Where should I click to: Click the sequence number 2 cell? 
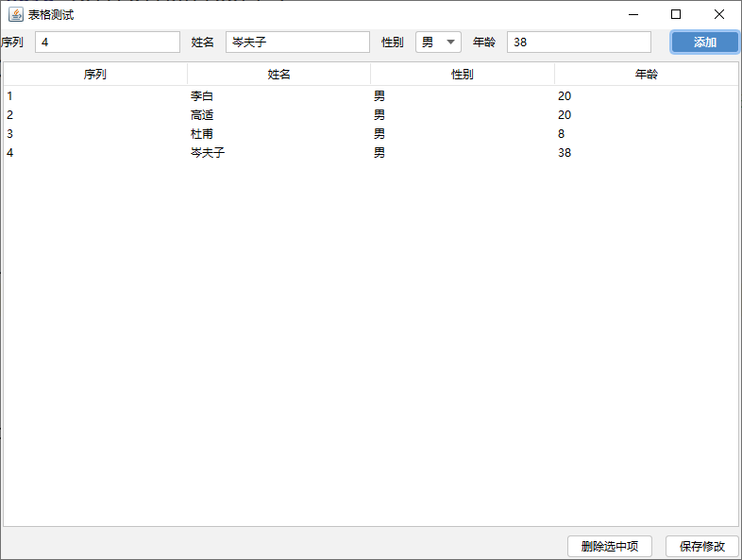(x=95, y=115)
